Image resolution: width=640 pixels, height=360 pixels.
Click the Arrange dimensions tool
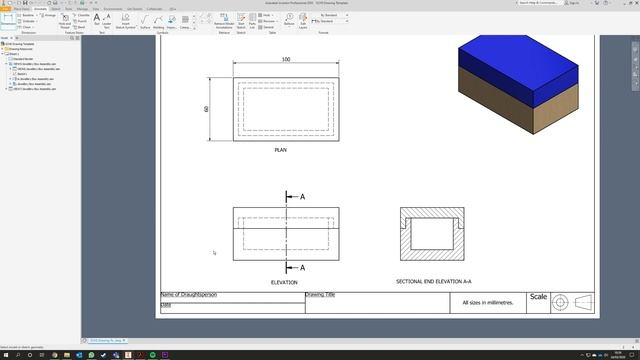[48, 15]
